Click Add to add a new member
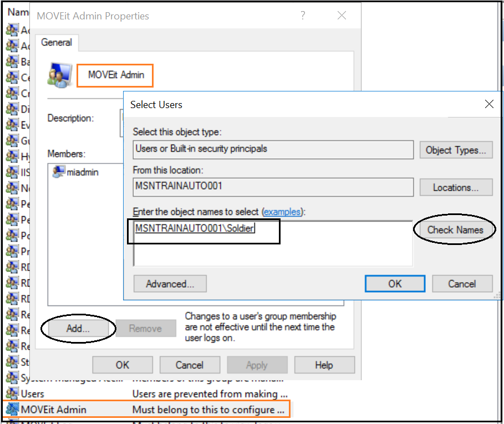504x424 pixels. coord(78,328)
